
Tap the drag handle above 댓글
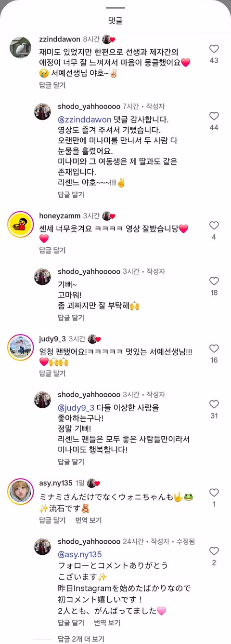click(115, 8)
